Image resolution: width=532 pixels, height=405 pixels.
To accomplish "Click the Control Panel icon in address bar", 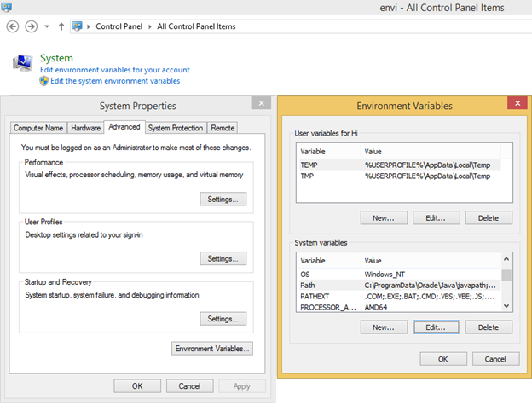I will pos(78,26).
